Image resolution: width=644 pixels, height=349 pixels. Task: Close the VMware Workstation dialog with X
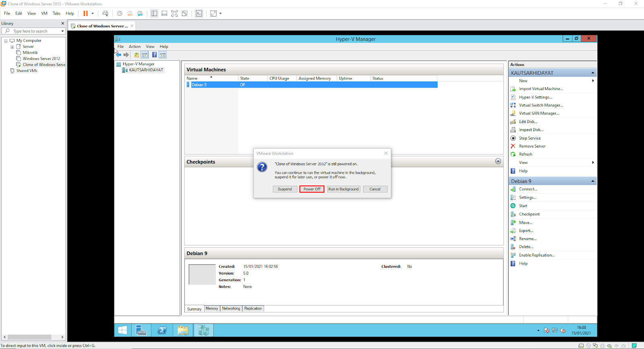click(x=386, y=153)
